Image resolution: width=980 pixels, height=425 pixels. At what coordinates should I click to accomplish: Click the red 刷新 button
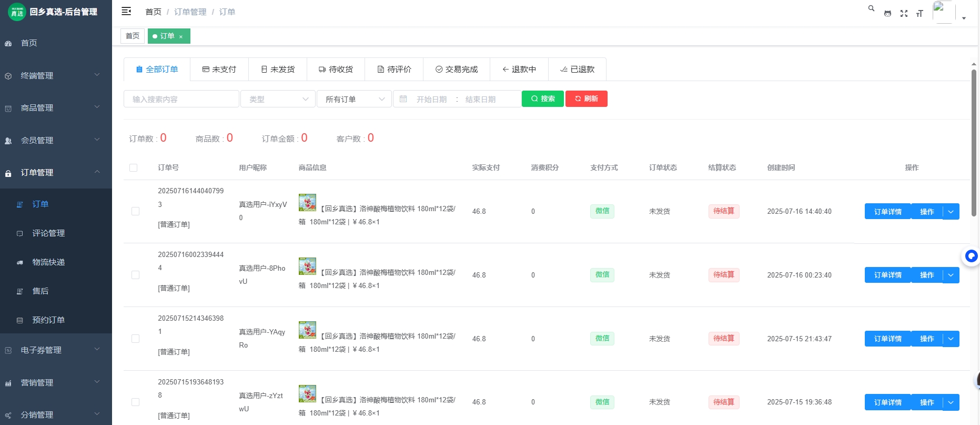tap(586, 99)
